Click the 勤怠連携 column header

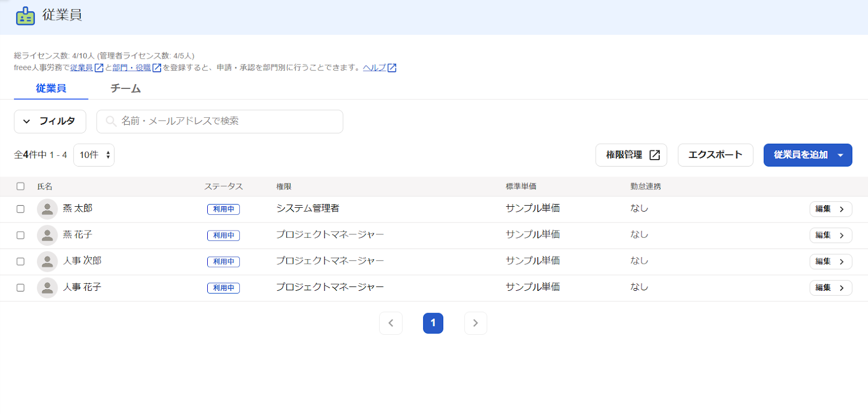(646, 186)
